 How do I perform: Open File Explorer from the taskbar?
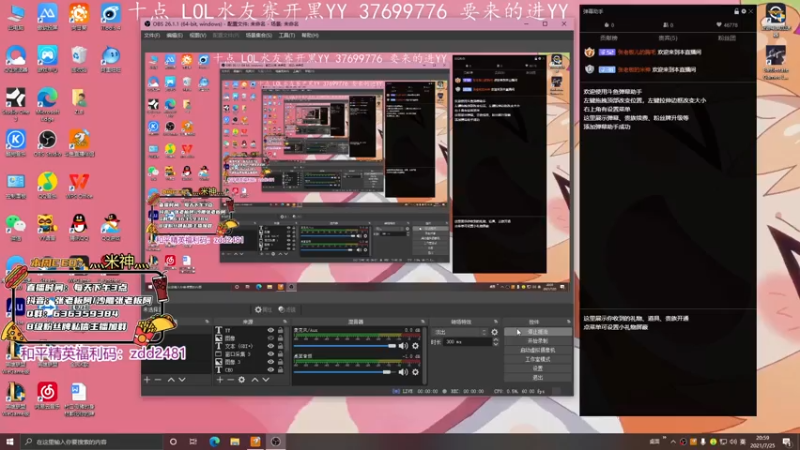(235, 442)
